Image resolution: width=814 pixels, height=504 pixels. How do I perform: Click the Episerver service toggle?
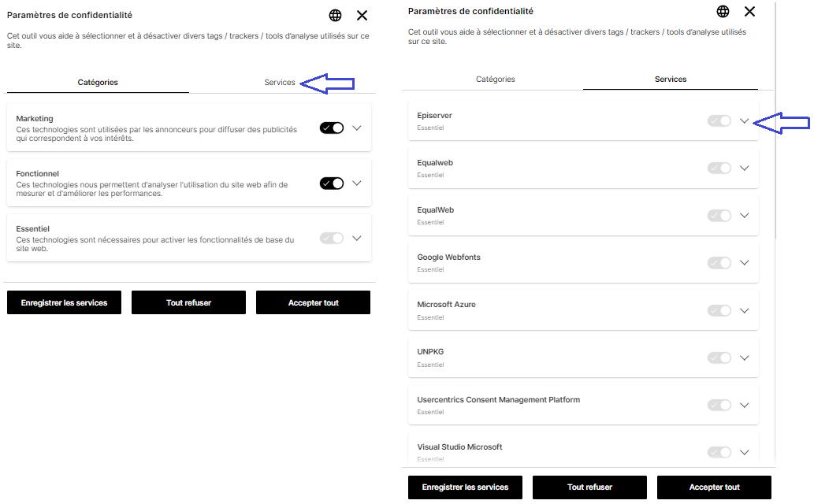point(719,120)
